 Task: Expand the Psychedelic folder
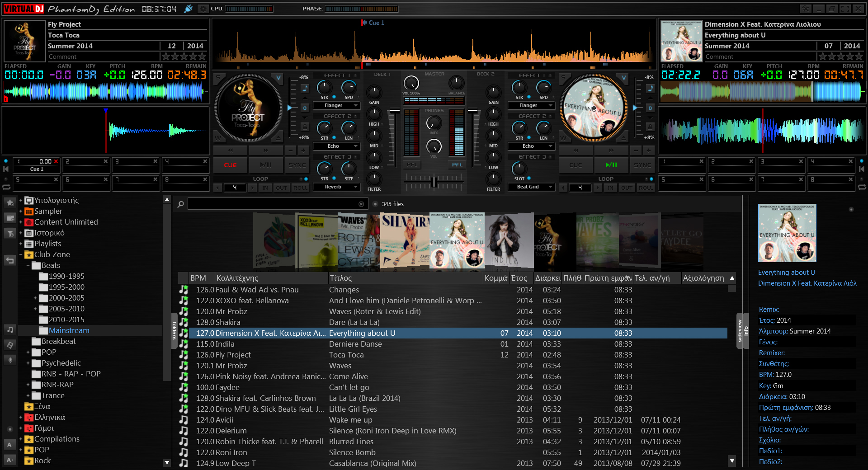pyautogui.click(x=28, y=363)
